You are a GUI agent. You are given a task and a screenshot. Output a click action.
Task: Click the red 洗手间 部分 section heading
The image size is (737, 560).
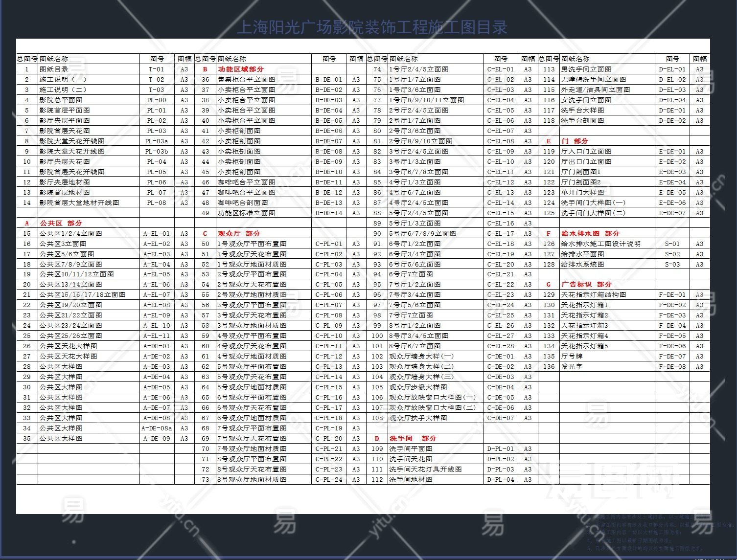click(413, 439)
